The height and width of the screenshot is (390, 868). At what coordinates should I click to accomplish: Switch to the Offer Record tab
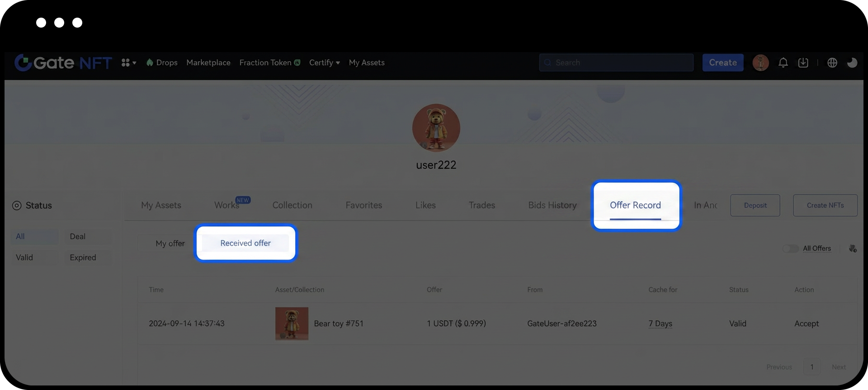[635, 205]
